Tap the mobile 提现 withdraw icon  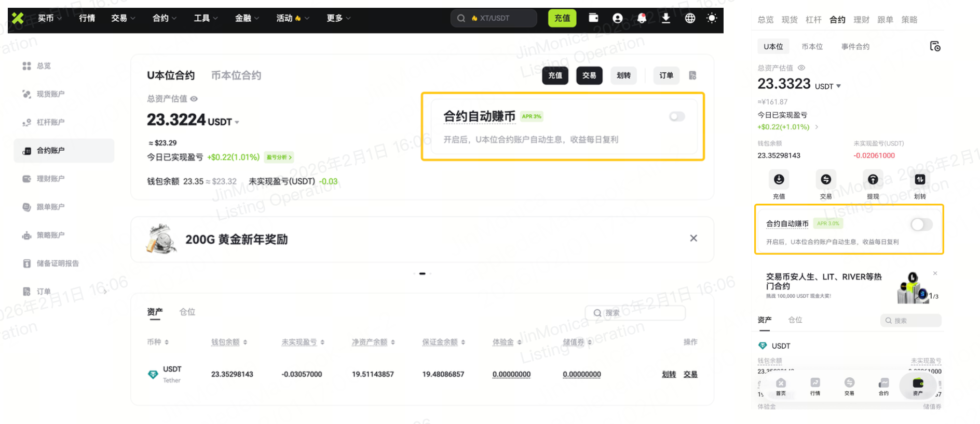(873, 180)
